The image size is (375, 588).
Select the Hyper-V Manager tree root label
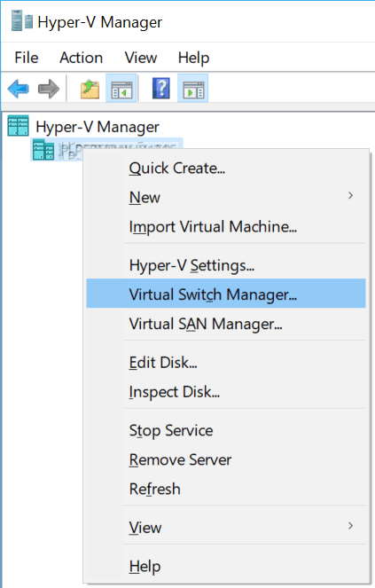click(x=98, y=127)
